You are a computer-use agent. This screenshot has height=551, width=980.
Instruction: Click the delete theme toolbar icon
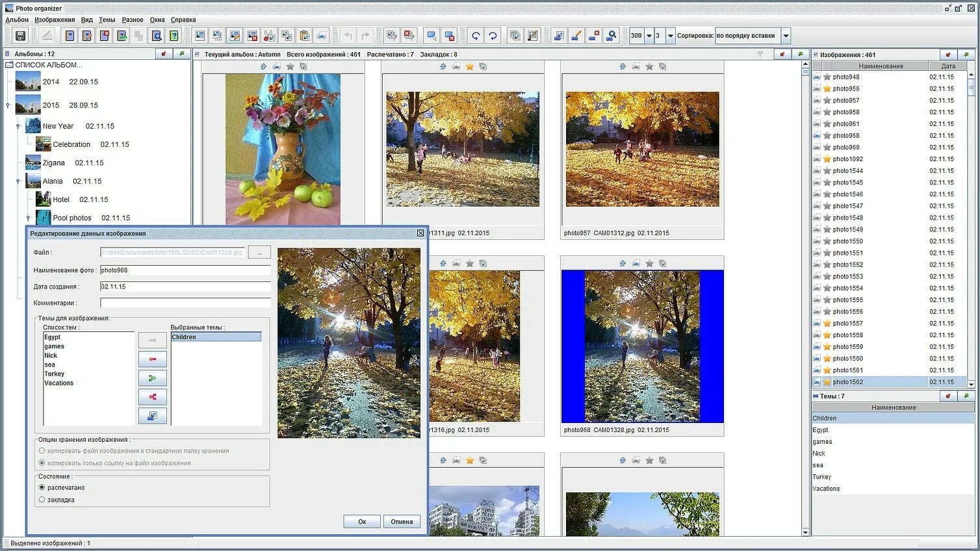(593, 36)
